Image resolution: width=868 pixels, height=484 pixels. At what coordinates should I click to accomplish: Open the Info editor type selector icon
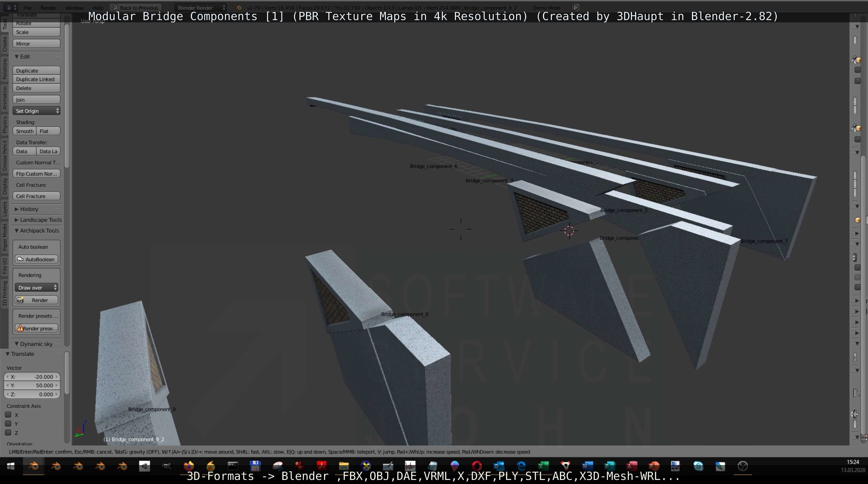[x=11, y=7]
